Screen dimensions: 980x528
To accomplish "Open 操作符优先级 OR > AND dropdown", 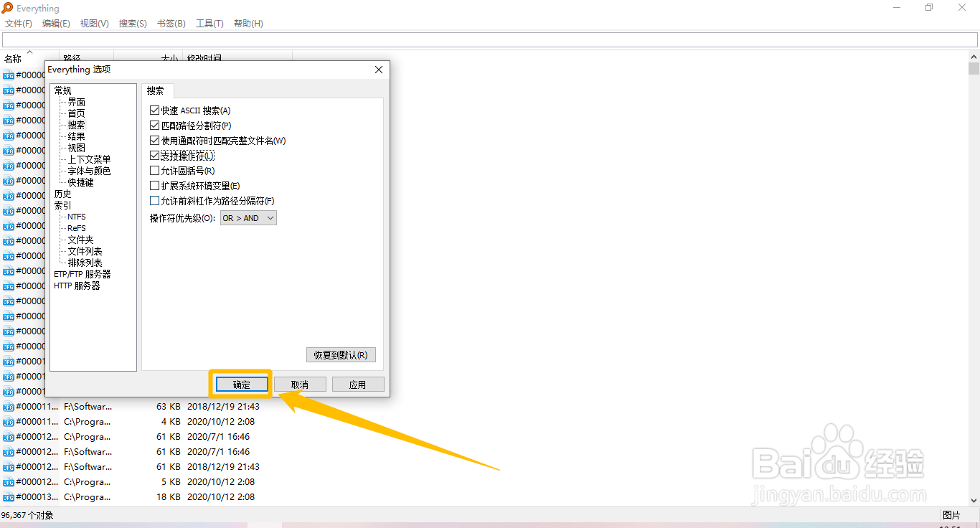I will point(248,218).
